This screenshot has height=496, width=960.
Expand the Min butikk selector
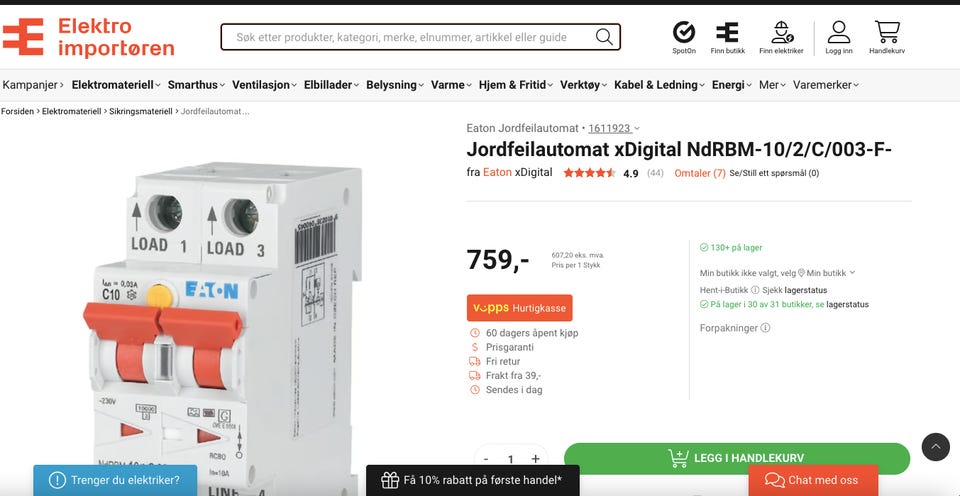(x=827, y=273)
